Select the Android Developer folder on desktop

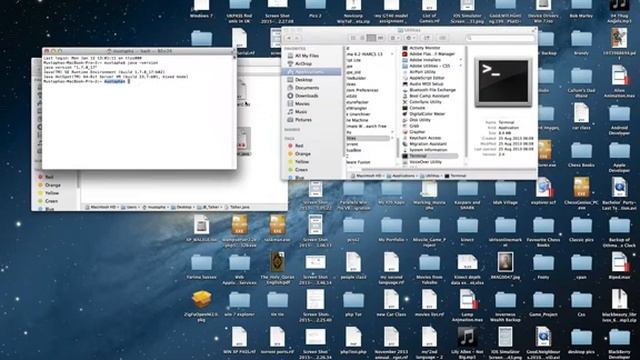[619, 120]
